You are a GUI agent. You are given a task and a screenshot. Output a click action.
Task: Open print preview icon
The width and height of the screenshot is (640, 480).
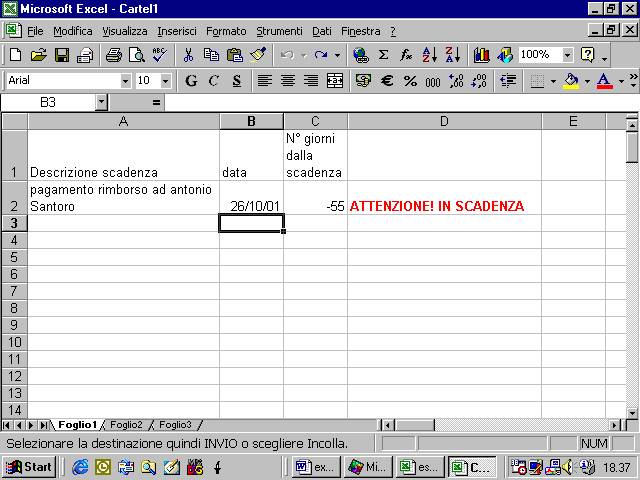click(137, 55)
